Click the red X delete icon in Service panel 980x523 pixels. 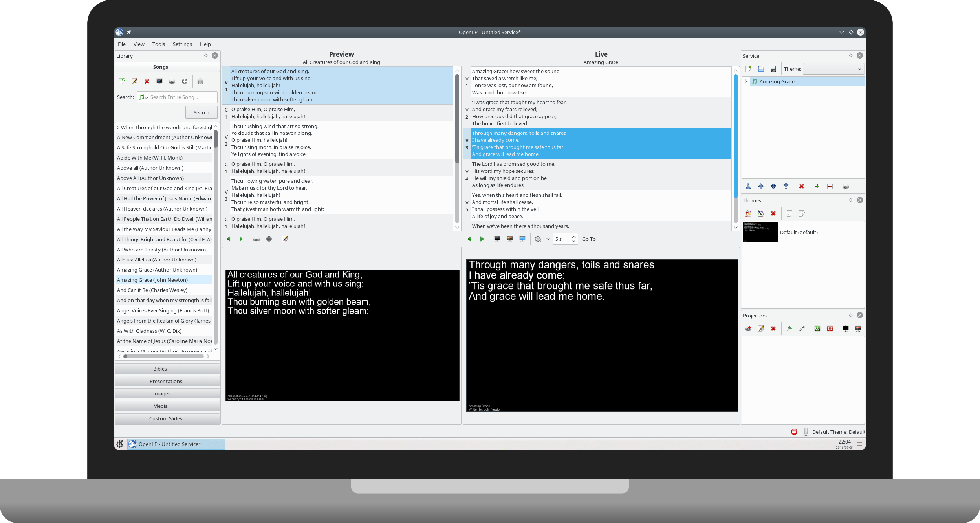pos(802,186)
